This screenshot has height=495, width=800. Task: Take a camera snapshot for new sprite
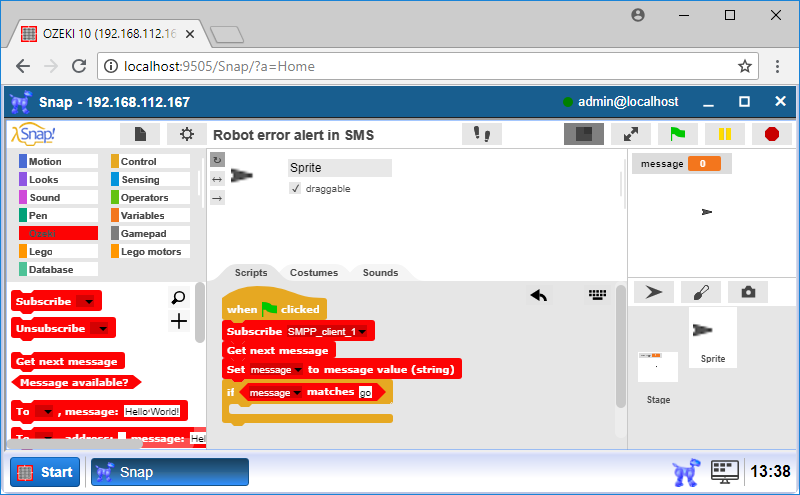pyautogui.click(x=748, y=292)
